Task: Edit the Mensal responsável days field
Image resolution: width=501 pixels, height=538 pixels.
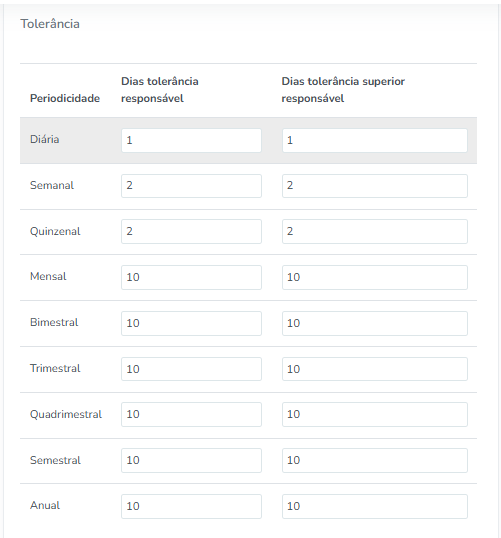Action: click(x=191, y=277)
